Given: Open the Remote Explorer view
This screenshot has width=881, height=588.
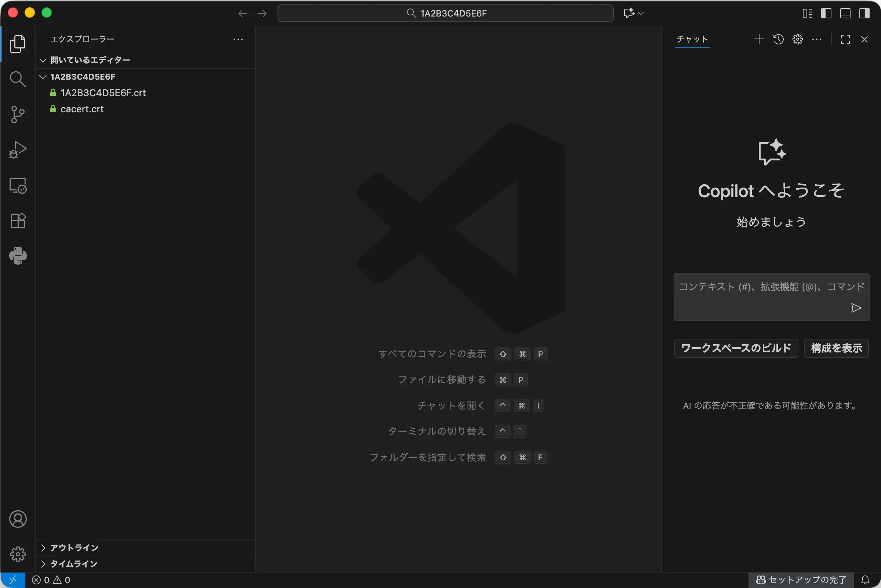Looking at the screenshot, I should coord(18,185).
